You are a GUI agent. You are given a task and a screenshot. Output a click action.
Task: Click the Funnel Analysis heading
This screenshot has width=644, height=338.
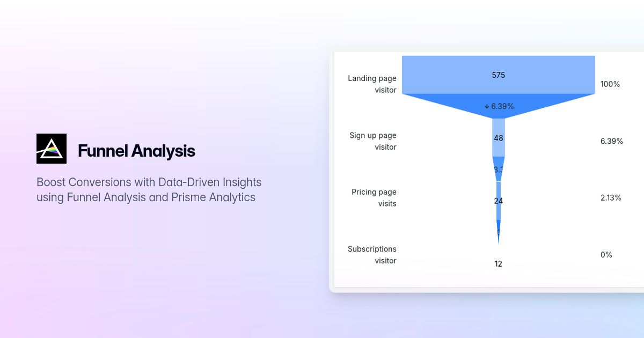pyautogui.click(x=136, y=151)
